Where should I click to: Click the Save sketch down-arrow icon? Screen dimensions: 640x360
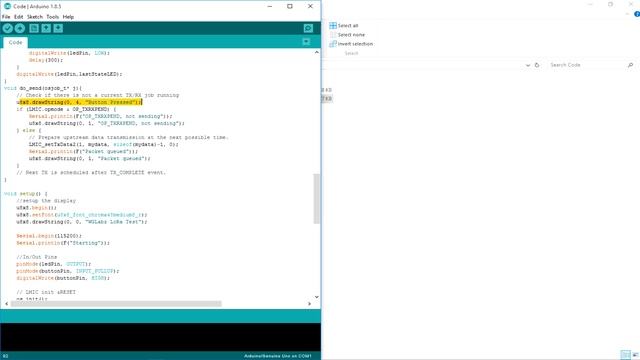click(x=58, y=28)
